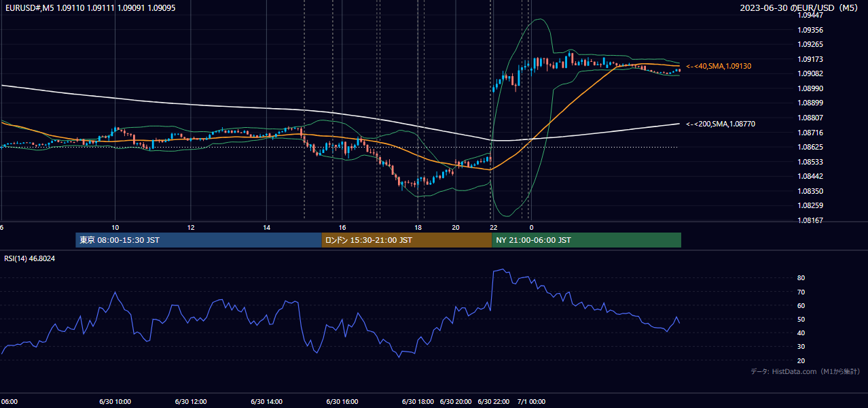Click price axis value 1.09173
The width and height of the screenshot is (868, 408).
point(810,59)
